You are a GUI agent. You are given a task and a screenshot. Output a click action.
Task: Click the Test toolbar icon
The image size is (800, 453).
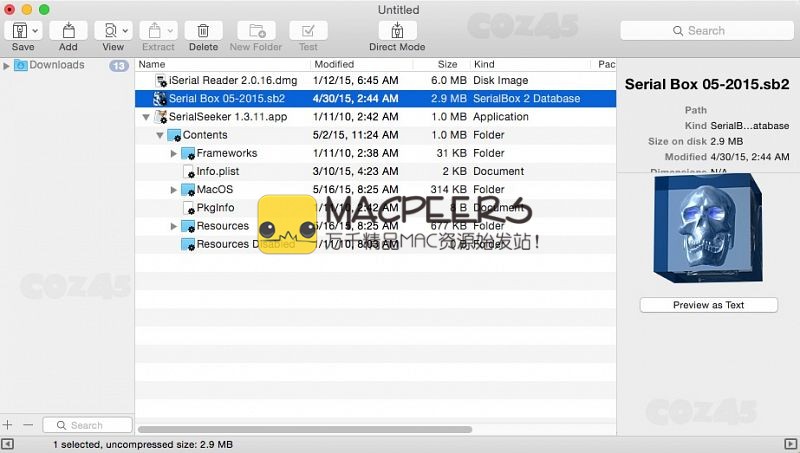pos(308,31)
